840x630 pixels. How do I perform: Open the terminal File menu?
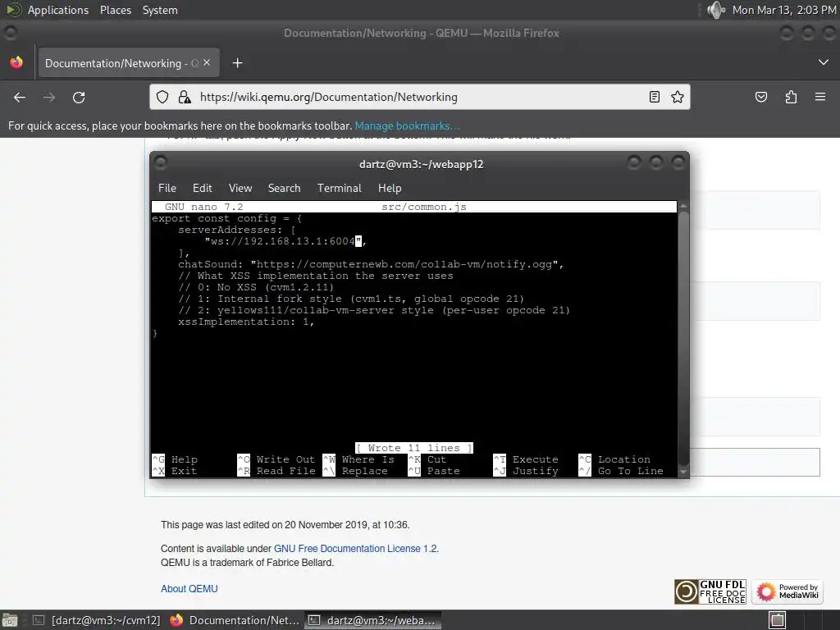167,188
